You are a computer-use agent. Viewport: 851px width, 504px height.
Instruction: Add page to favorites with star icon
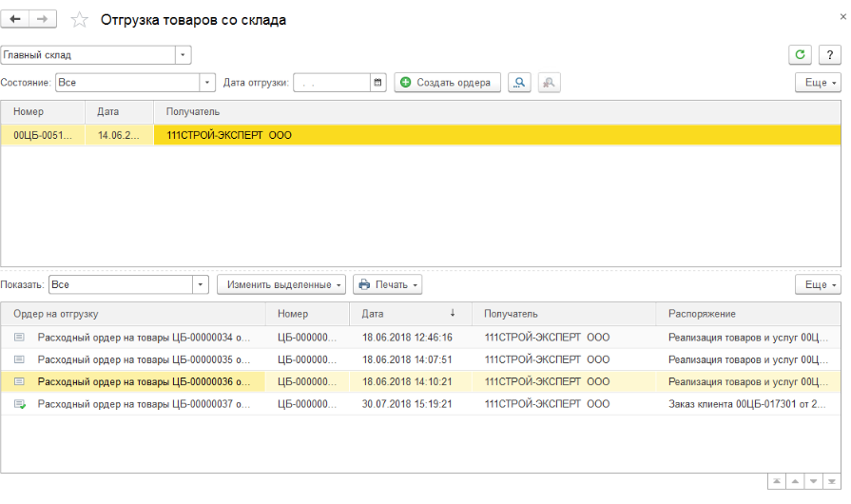pyautogui.click(x=80, y=20)
